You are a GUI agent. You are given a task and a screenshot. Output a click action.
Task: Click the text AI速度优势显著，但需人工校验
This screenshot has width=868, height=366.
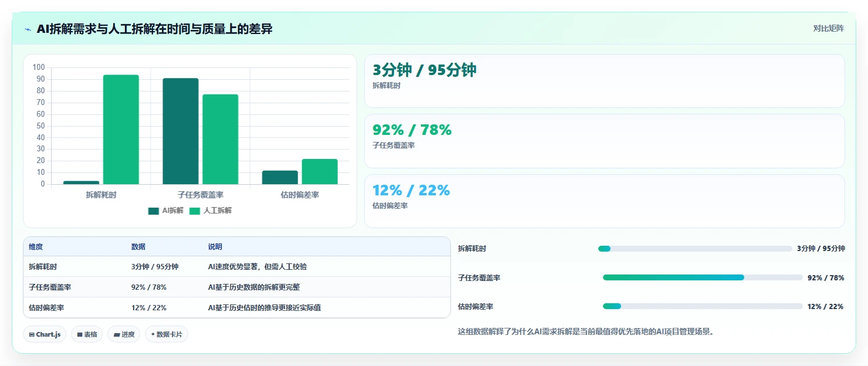pyautogui.click(x=257, y=266)
